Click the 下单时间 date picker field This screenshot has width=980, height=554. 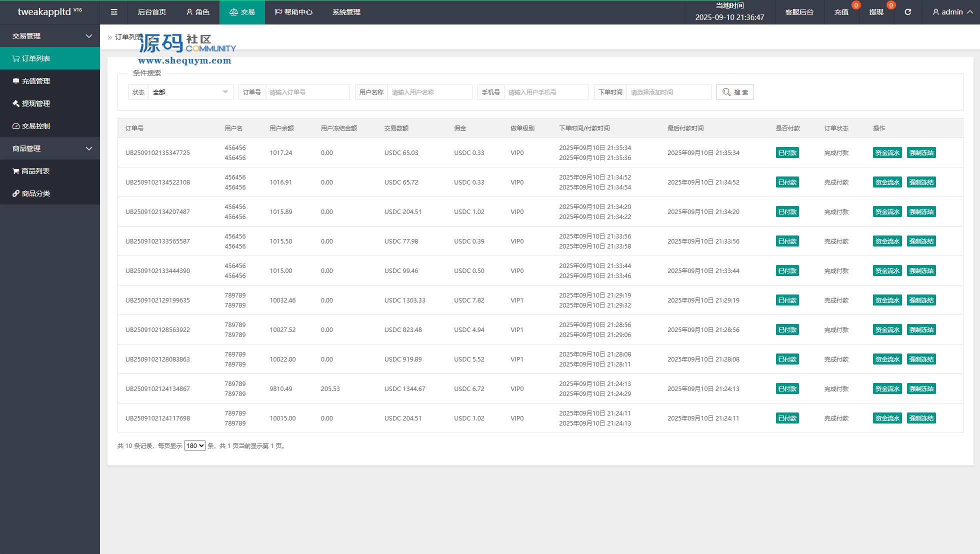668,92
